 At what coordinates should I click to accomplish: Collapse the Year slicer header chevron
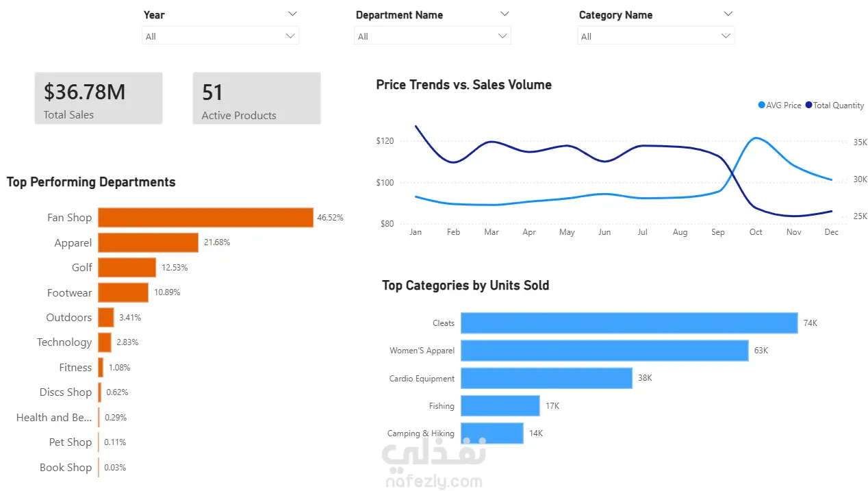(x=292, y=14)
